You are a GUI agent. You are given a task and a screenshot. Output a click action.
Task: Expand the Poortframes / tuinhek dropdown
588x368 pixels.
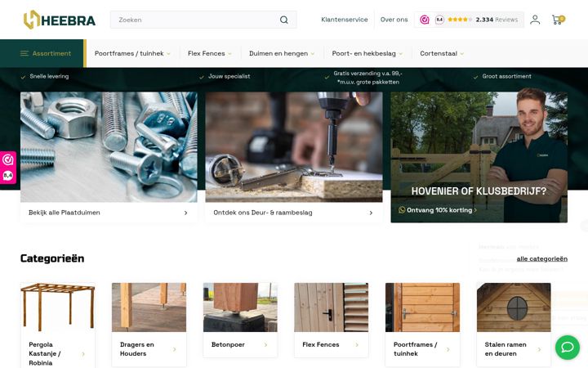pyautogui.click(x=132, y=53)
